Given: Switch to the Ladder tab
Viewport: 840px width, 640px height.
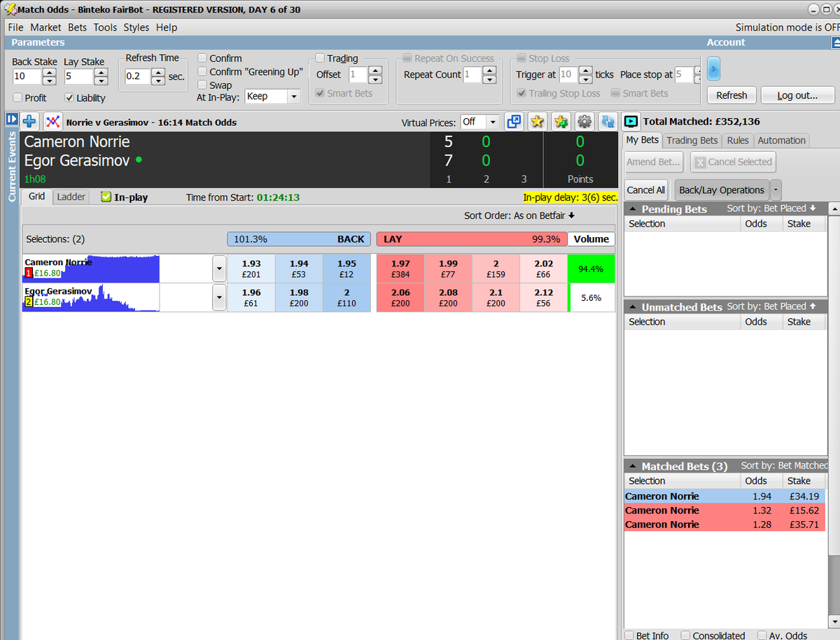Looking at the screenshot, I should pyautogui.click(x=71, y=197).
